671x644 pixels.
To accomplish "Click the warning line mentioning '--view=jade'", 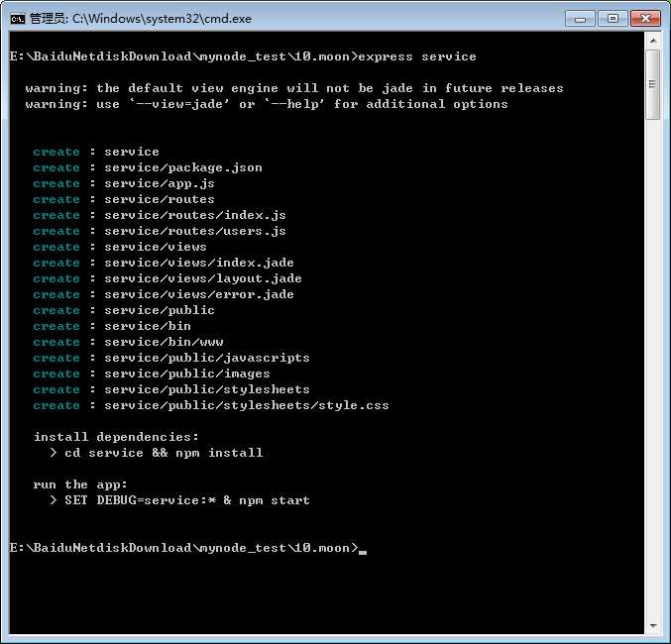I will coord(267,104).
